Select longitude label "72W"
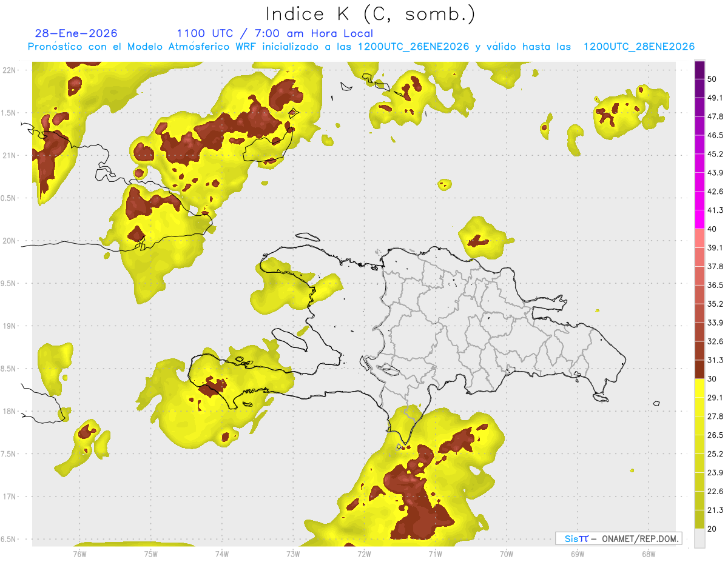 (364, 554)
